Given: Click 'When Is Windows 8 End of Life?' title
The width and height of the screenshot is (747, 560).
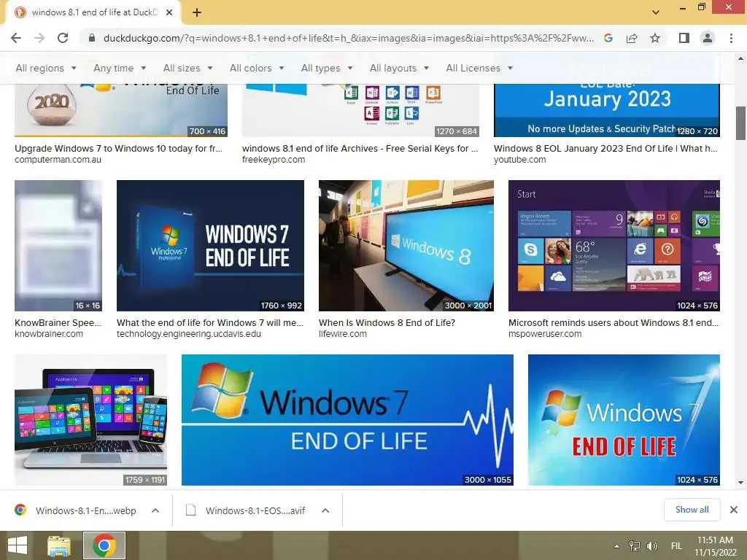Looking at the screenshot, I should [387, 323].
